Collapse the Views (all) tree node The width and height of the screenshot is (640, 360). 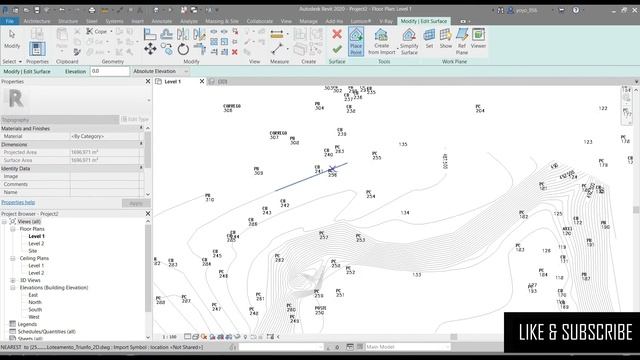click(4, 222)
